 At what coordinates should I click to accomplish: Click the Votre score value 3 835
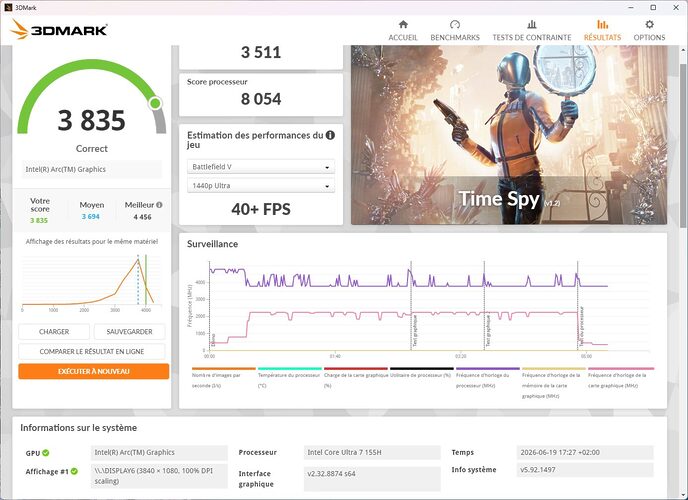tap(39, 221)
